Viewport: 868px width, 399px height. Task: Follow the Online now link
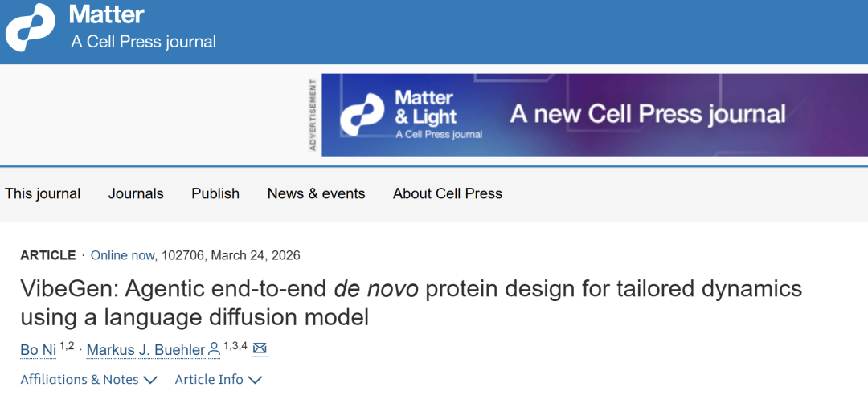(x=122, y=255)
